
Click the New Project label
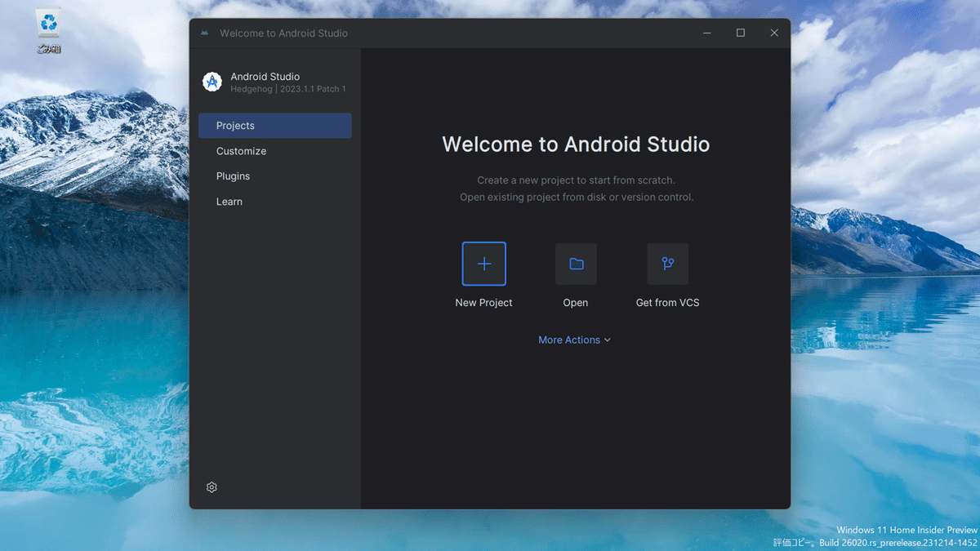483,303
